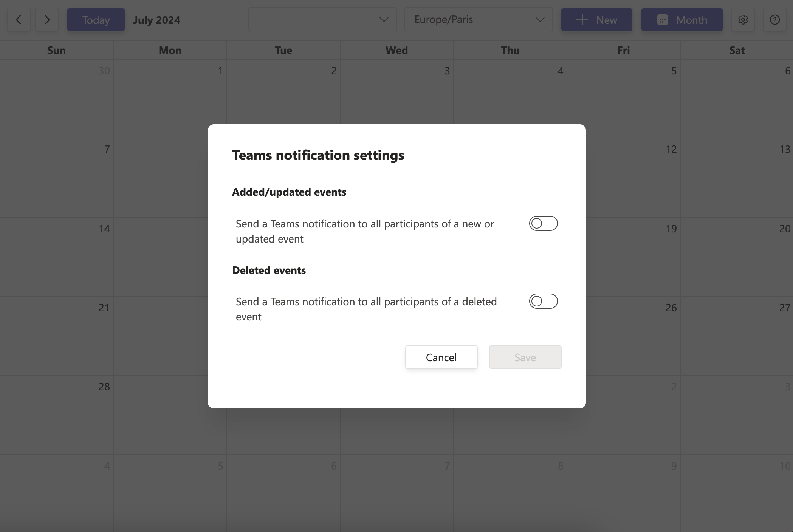Expand the empty calendar selector dropdown
This screenshot has height=532, width=793.
point(322,20)
